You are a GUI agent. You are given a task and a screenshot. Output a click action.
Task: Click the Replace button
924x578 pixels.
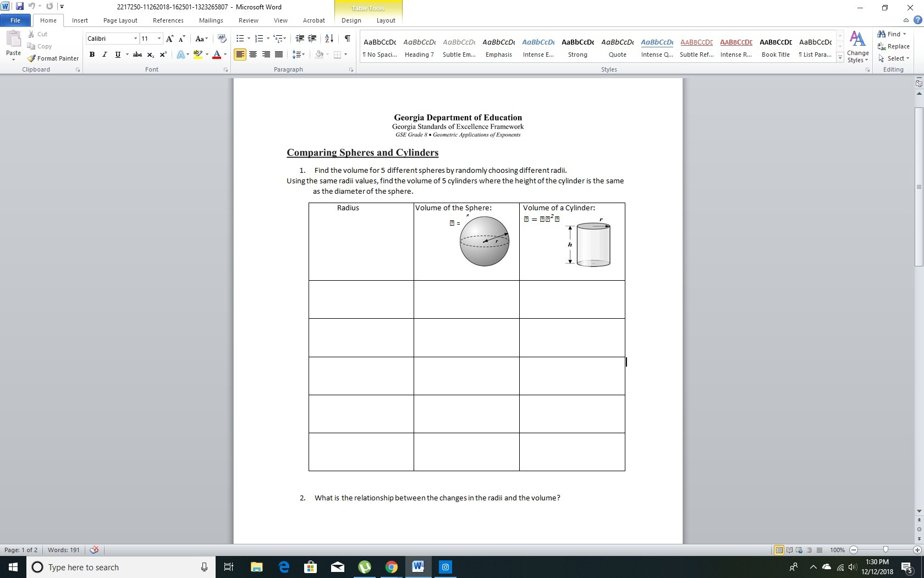[894, 46]
